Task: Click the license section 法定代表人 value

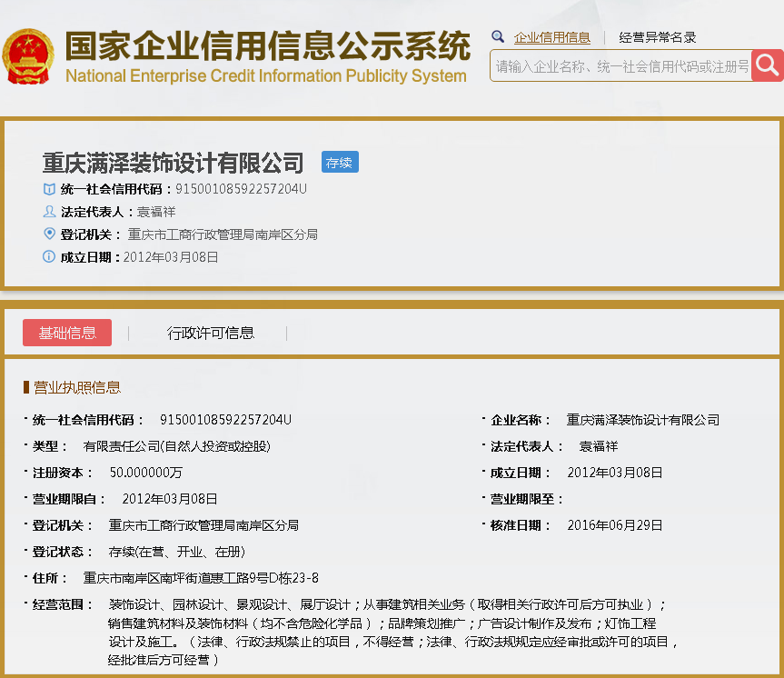Action: (x=599, y=446)
